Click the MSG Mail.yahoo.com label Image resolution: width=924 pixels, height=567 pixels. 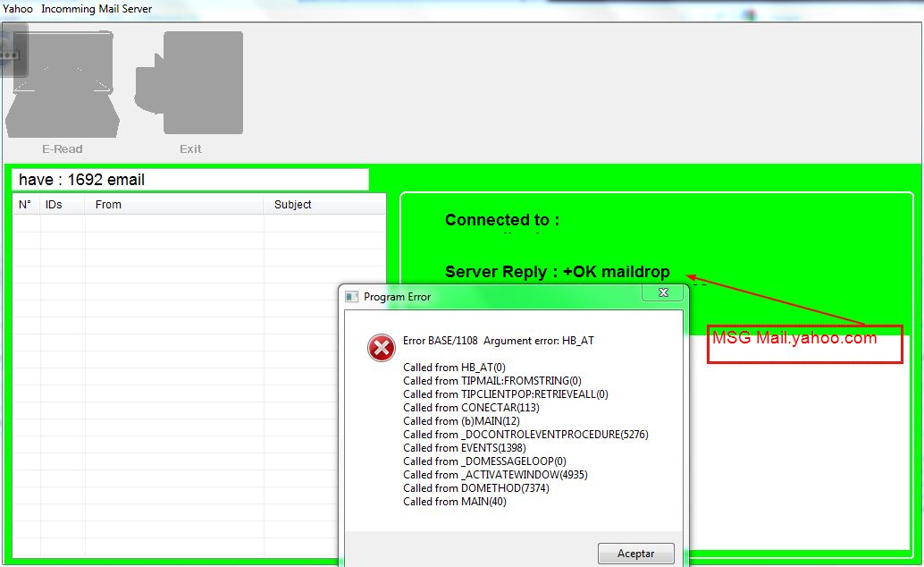click(x=794, y=338)
